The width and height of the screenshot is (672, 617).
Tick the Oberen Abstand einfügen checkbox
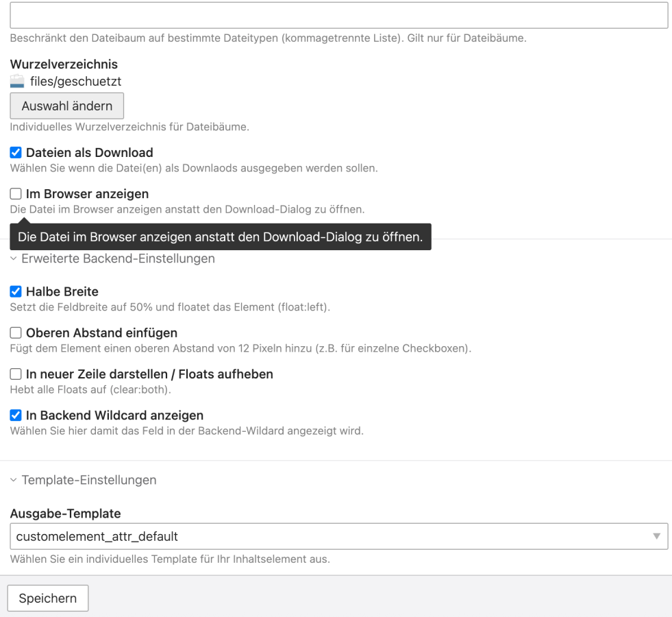coord(16,333)
